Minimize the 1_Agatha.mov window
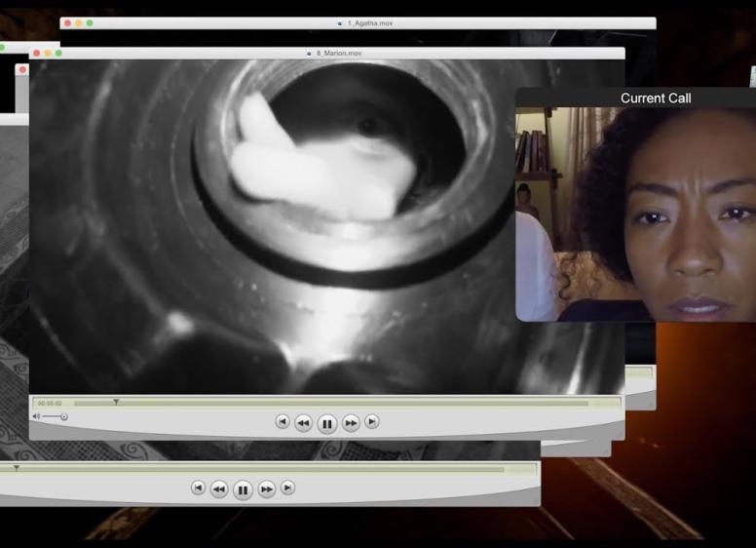The height and width of the screenshot is (548, 756). [x=79, y=23]
